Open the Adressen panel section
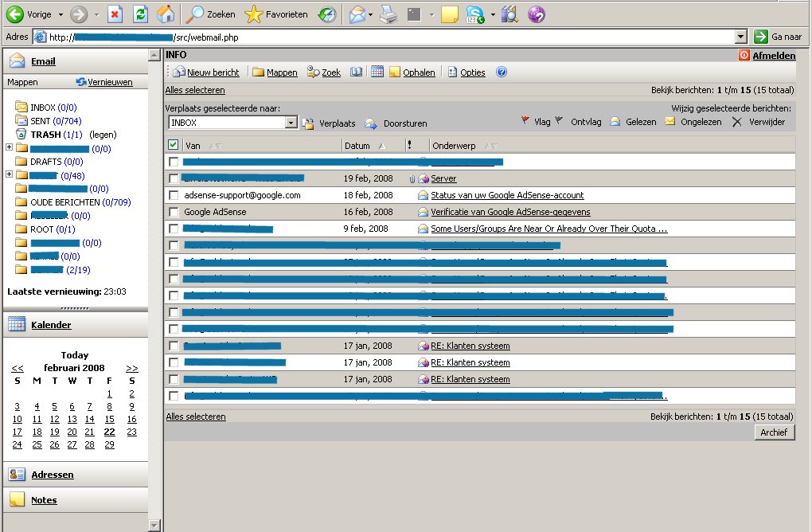Image resolution: width=812 pixels, height=532 pixels. click(x=52, y=475)
